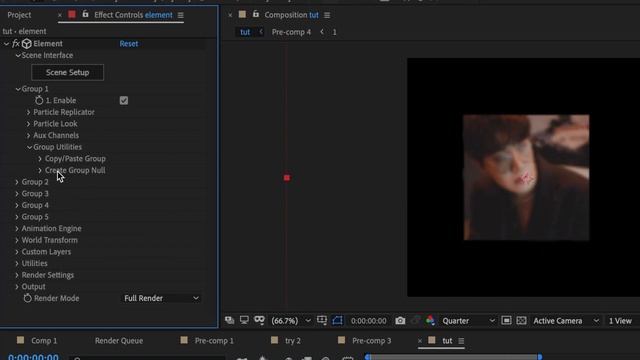Screen dimensions: 640x360
Task: Open the tut timeline panel menu icon
Action: [x=461, y=341]
